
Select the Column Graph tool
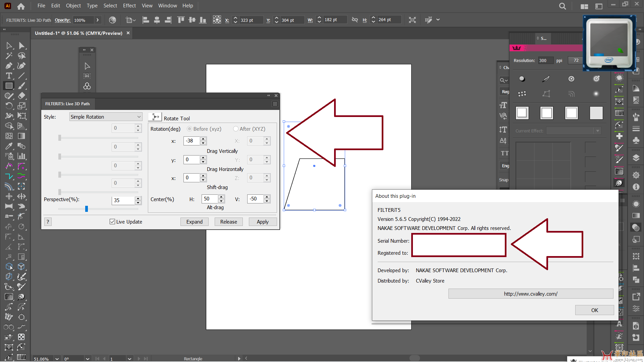click(x=21, y=156)
